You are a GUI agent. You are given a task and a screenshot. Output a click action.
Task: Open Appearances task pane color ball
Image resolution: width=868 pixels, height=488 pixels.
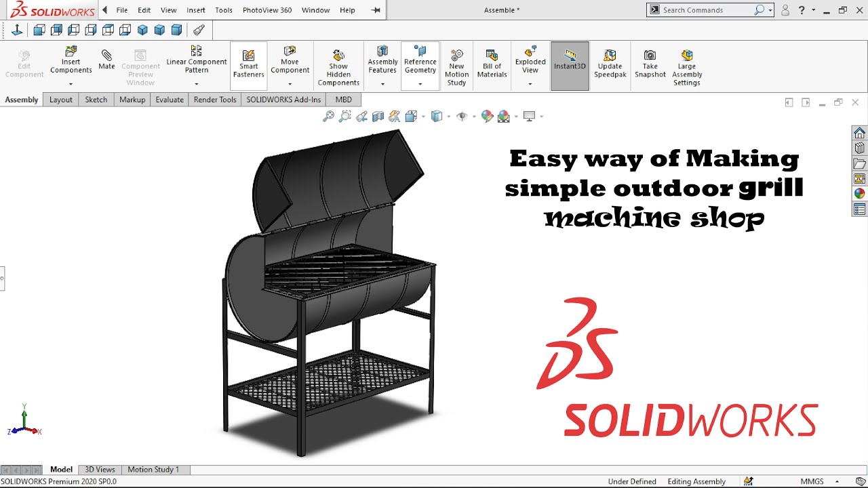pos(860,194)
